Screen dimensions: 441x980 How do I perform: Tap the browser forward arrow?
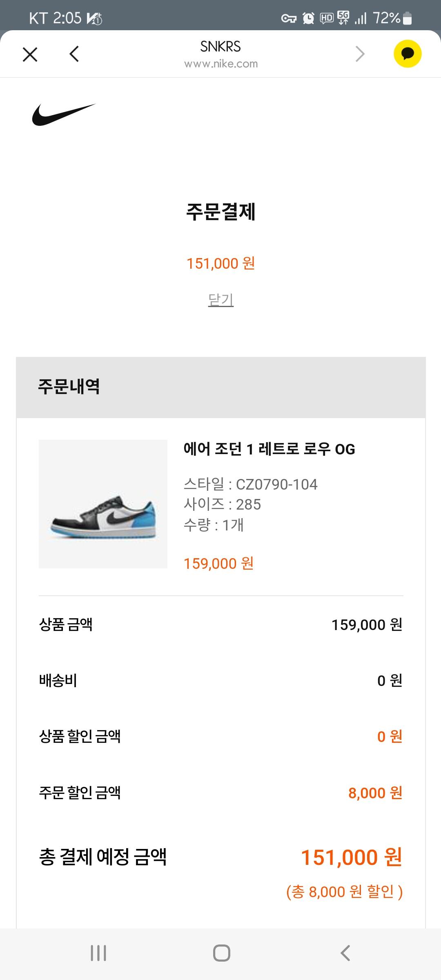tap(360, 54)
